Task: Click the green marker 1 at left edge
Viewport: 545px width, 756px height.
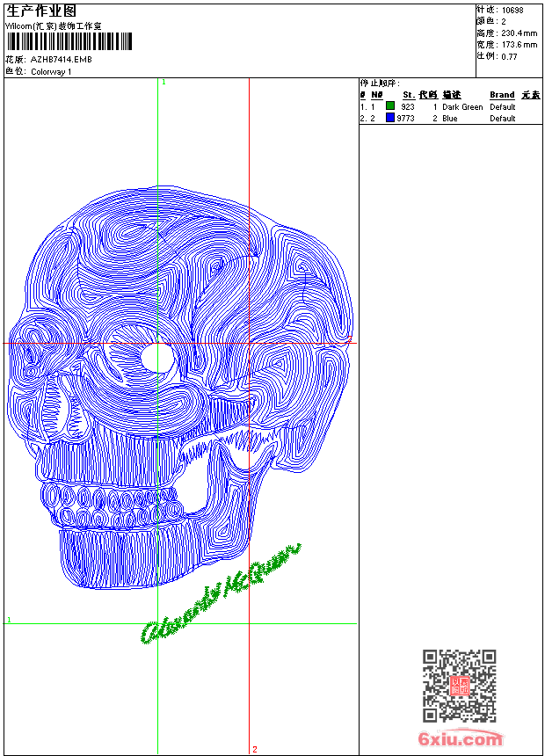Action: (9, 620)
